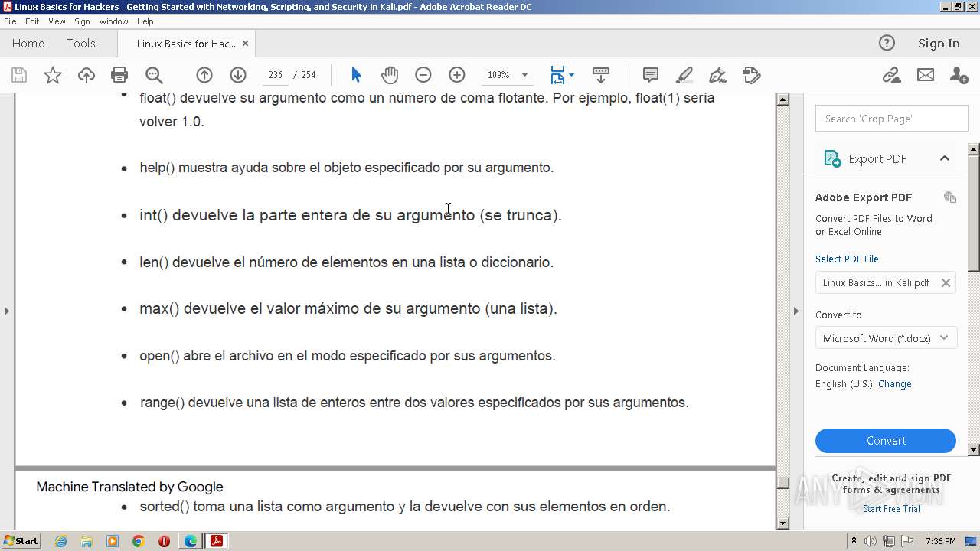Open Chrome from the taskbar
The height and width of the screenshot is (551, 980).
click(139, 541)
